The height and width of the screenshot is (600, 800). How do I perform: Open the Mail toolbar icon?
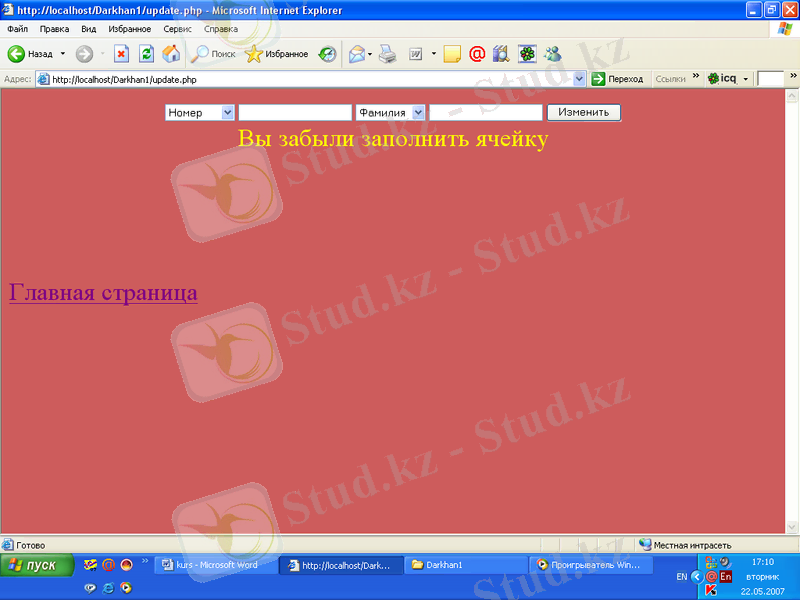click(357, 54)
